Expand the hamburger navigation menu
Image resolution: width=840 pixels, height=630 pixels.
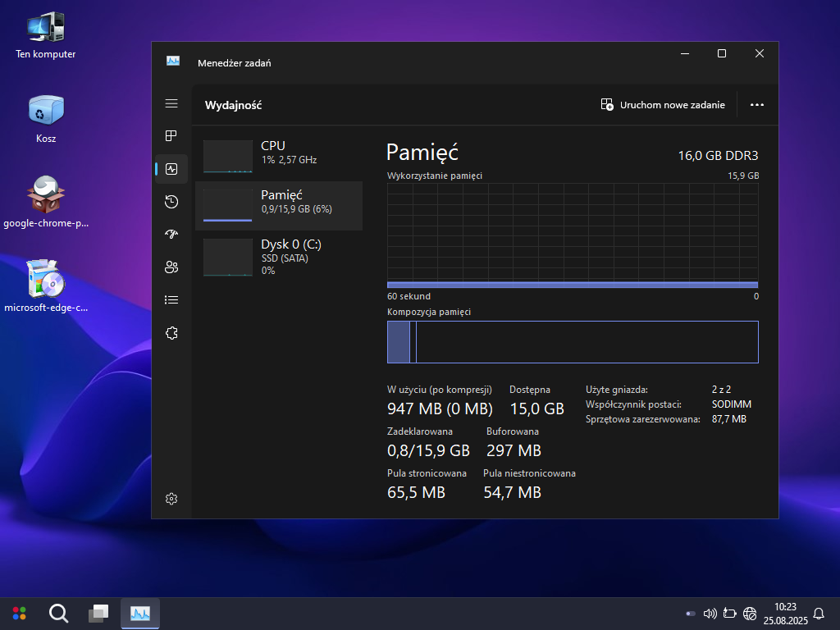pos(171,103)
